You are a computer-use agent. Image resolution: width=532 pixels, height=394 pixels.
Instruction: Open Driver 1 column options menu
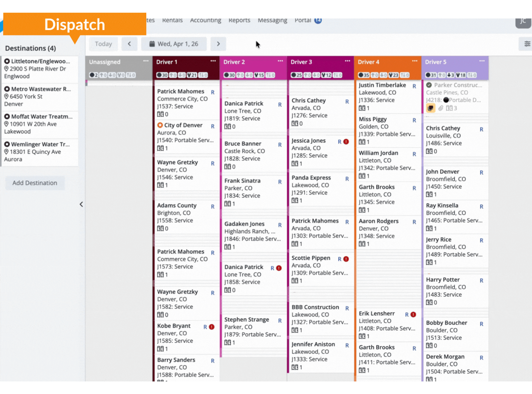tap(213, 61)
